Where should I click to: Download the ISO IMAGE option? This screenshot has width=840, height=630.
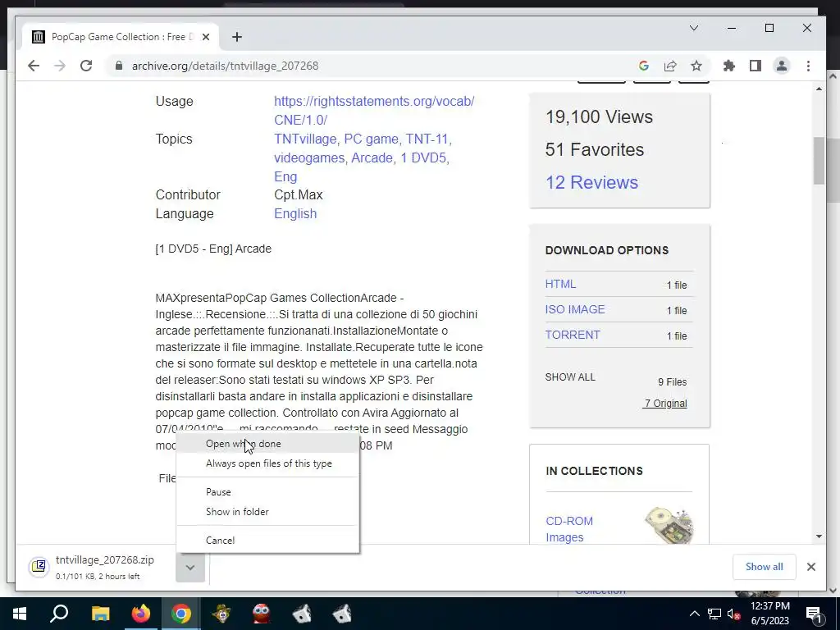575,309
